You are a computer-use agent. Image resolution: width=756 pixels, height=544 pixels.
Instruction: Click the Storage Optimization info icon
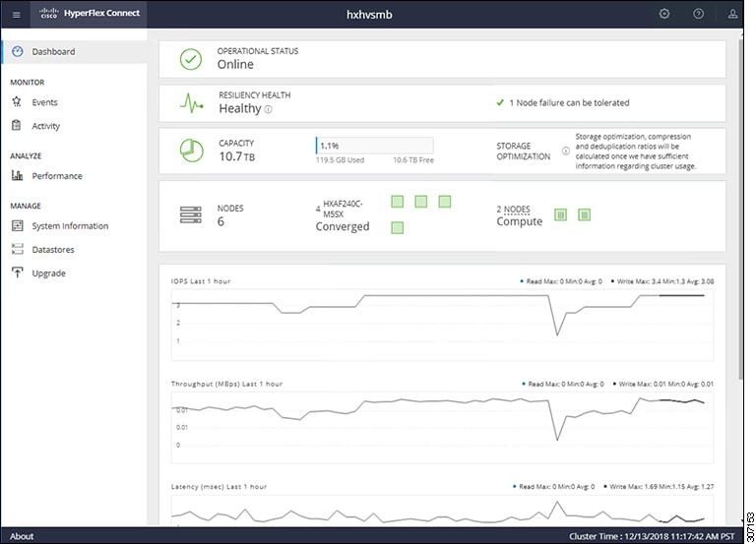click(x=566, y=151)
